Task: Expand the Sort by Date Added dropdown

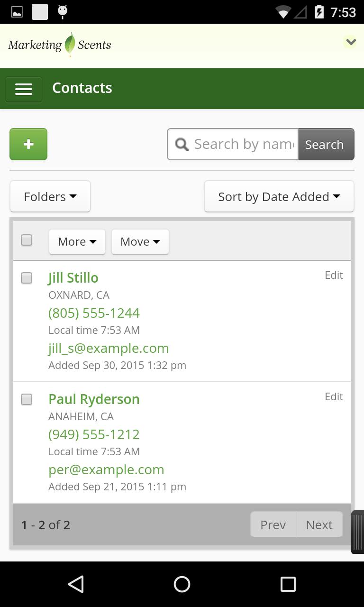Action: 279,196
